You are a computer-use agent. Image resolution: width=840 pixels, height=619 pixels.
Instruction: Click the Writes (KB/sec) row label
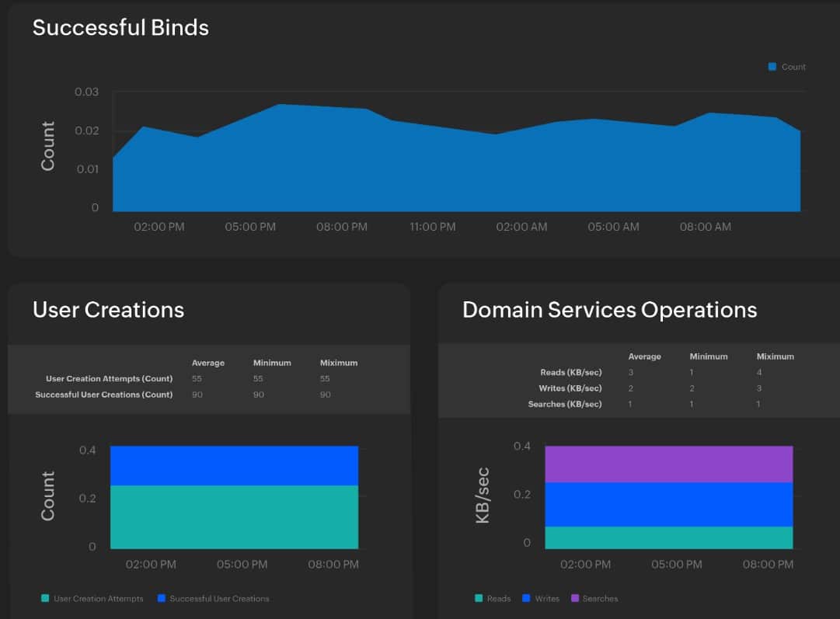coord(570,388)
